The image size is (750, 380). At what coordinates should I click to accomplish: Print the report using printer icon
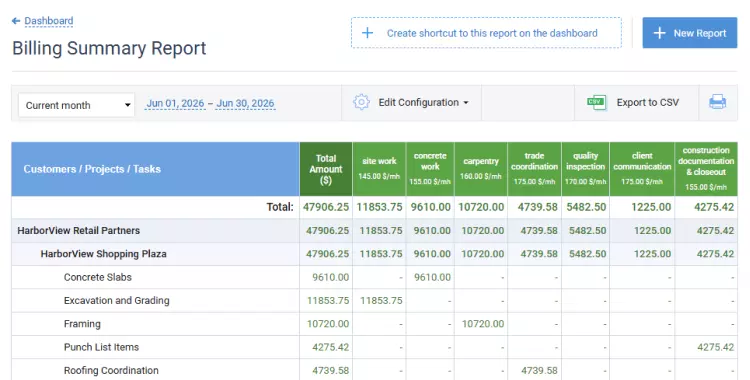717,102
